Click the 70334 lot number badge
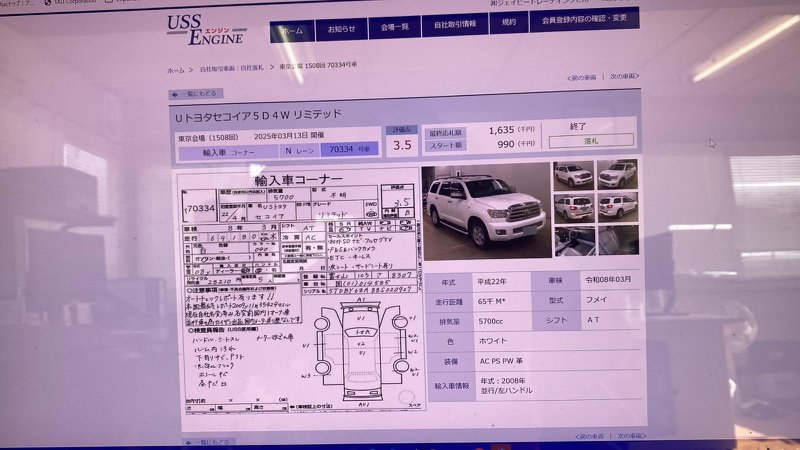 pos(349,149)
